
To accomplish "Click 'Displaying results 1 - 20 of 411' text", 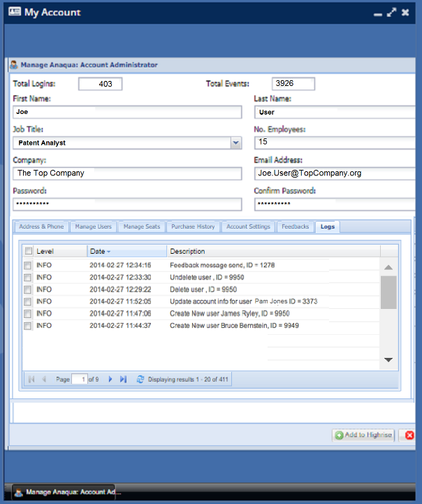I will coord(188,380).
